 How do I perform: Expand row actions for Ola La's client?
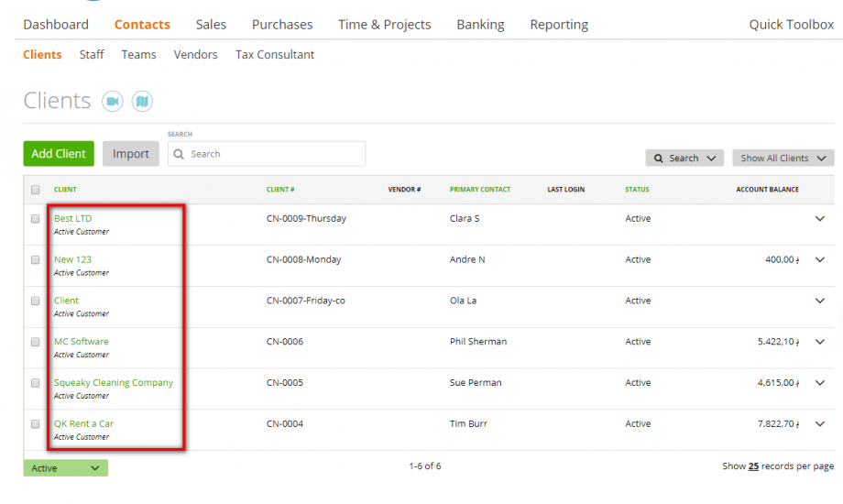(820, 301)
